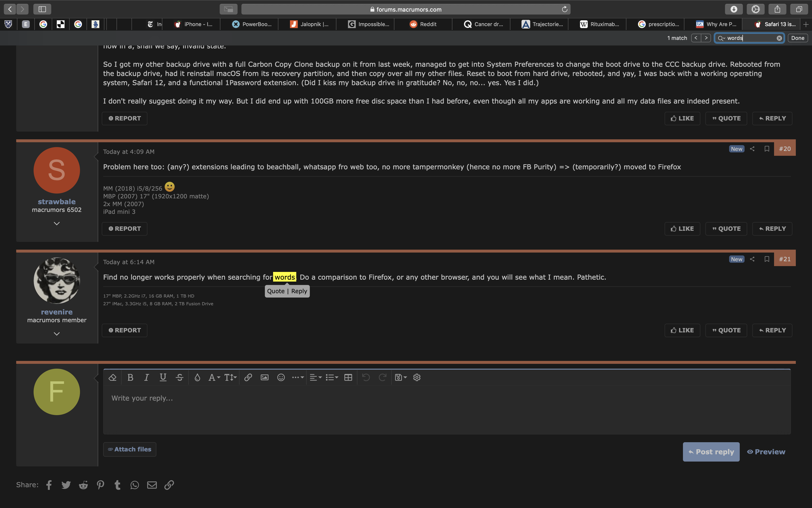Go to next find match

pos(706,38)
